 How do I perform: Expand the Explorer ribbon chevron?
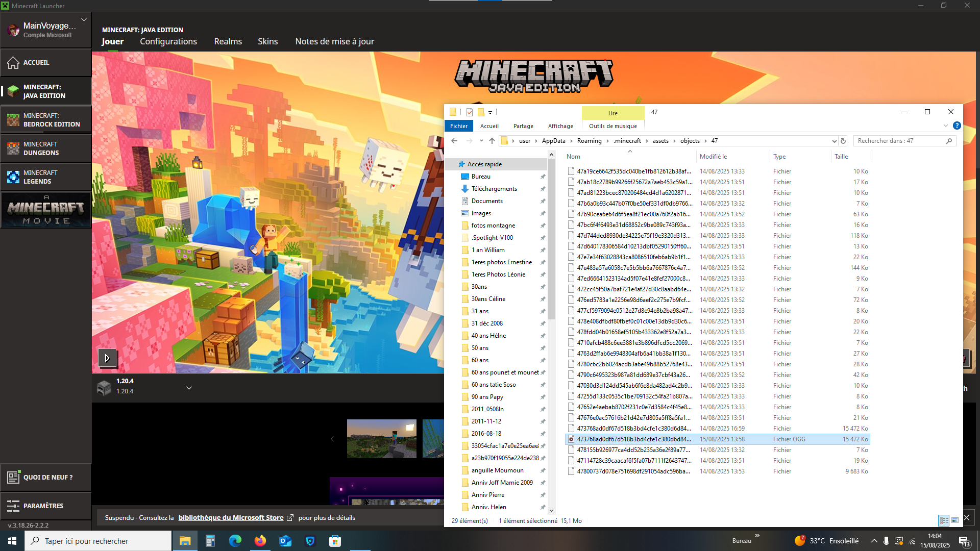(x=946, y=126)
